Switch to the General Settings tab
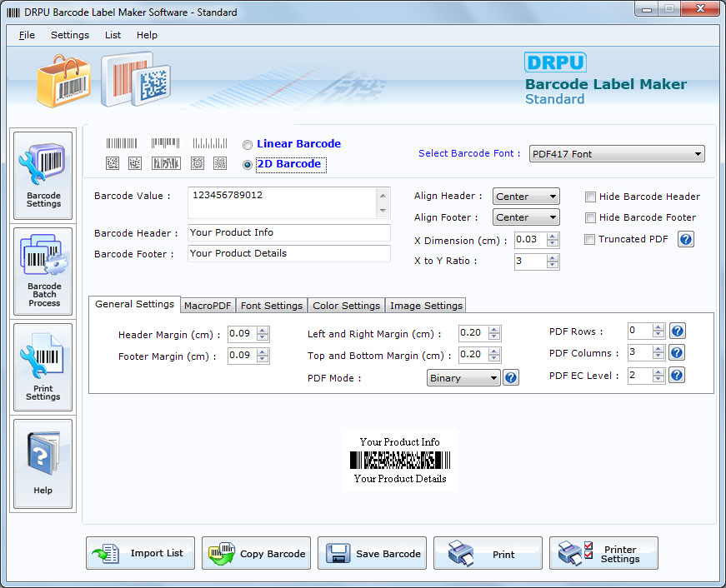 [x=134, y=304]
